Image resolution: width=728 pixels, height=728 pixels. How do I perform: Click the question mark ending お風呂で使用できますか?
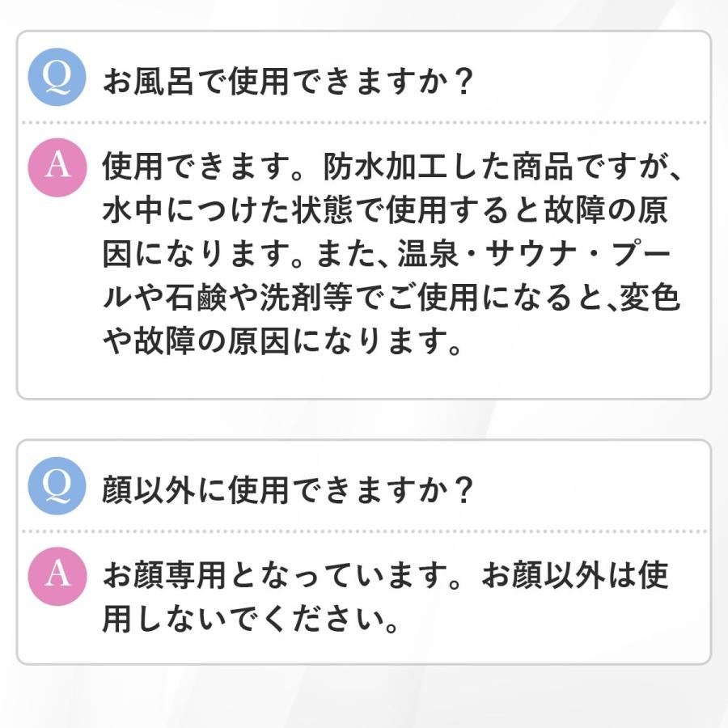pyautogui.click(x=461, y=82)
